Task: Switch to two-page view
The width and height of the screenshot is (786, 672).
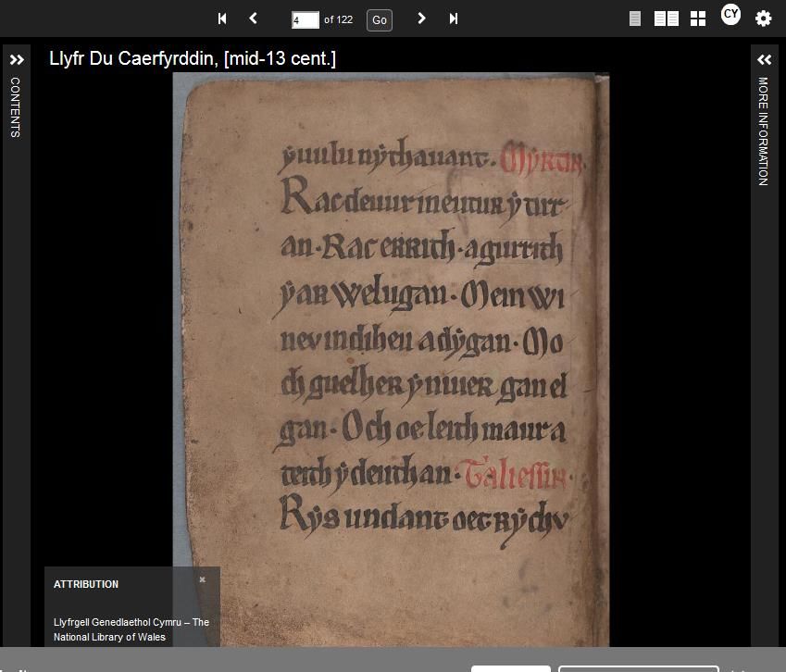Action: coord(667,19)
